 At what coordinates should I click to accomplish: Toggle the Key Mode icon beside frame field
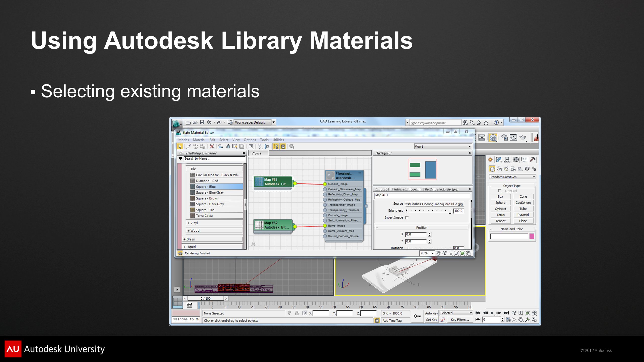pyautogui.click(x=478, y=320)
